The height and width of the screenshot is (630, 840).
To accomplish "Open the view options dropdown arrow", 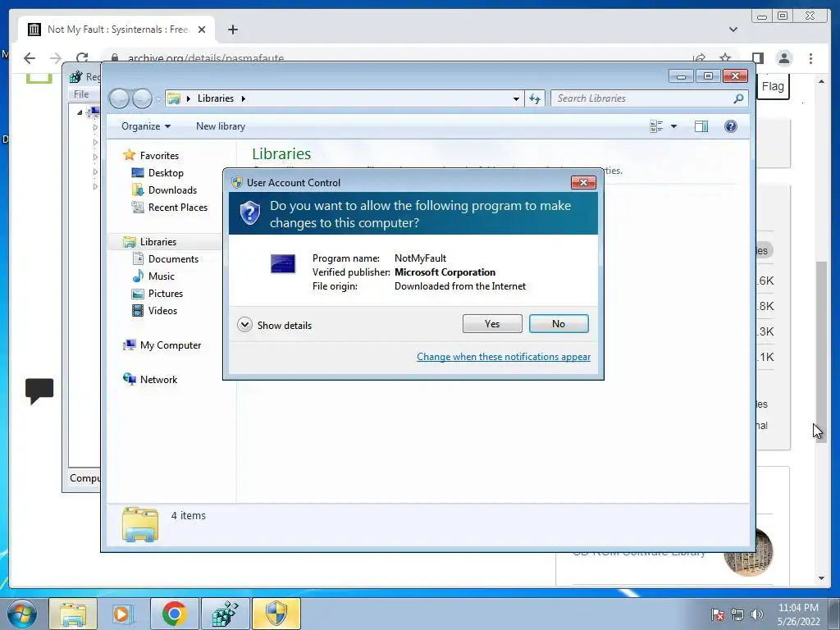I will pos(674,126).
